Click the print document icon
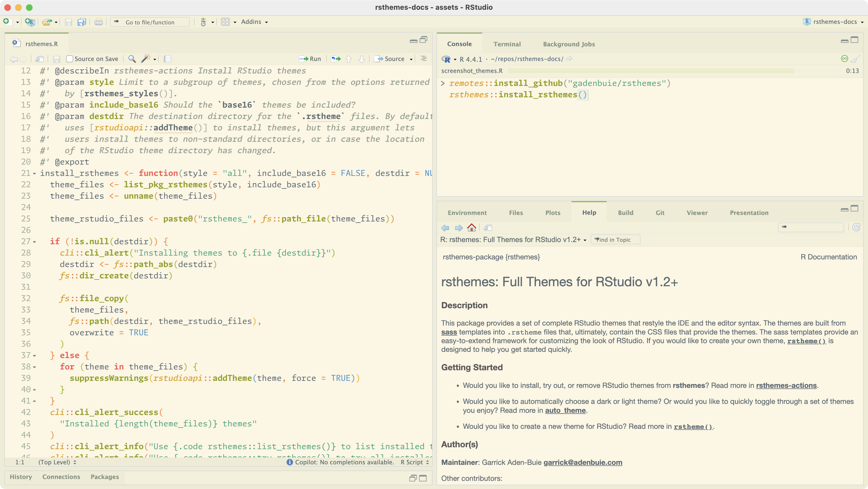868x489 pixels. point(98,22)
